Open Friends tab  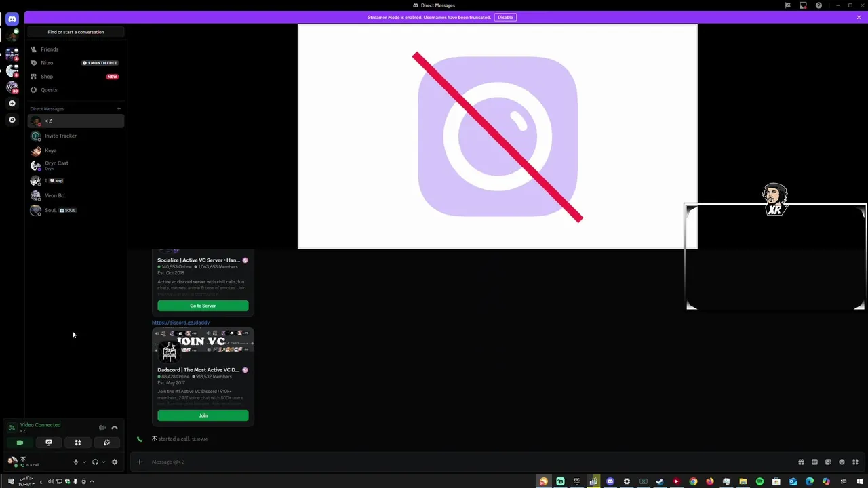tap(76, 49)
